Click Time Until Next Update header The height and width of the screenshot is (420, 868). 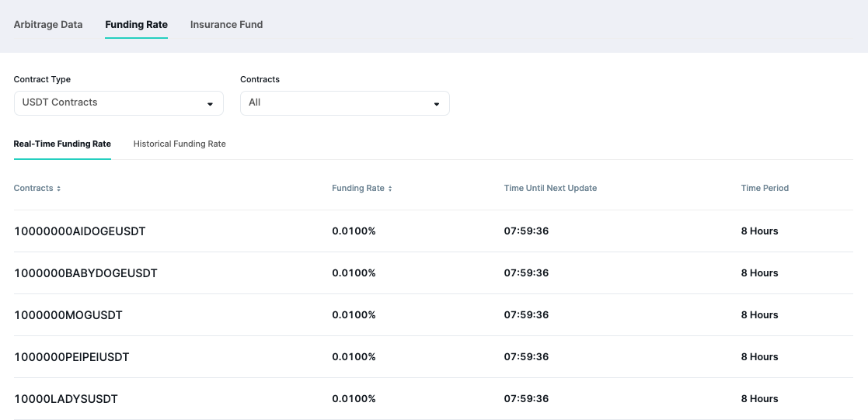pos(550,189)
